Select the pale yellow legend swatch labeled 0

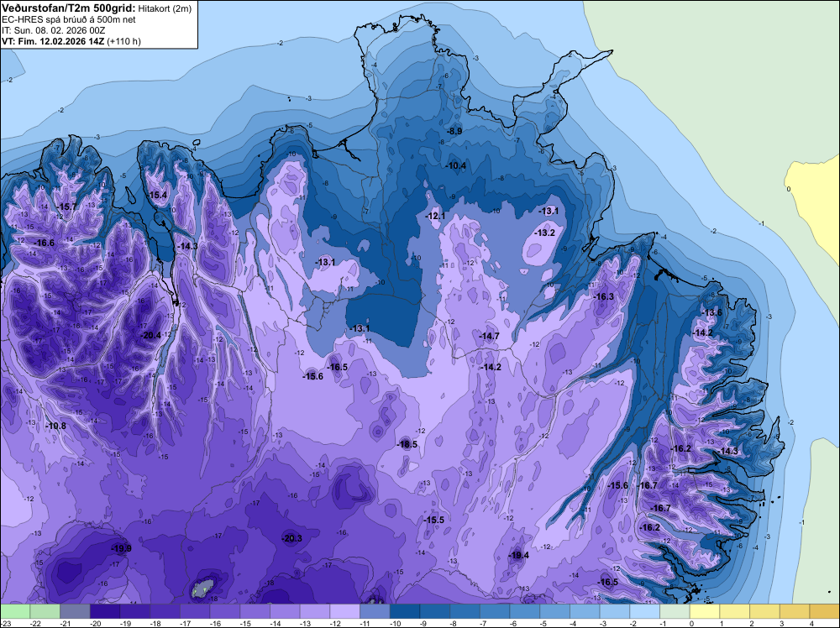pyautogui.click(x=705, y=611)
